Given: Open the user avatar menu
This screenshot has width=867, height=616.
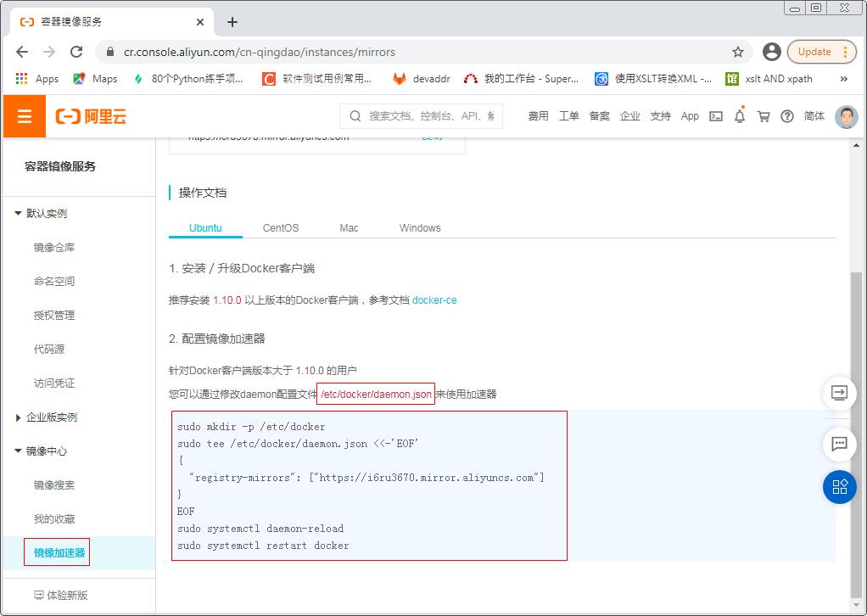Looking at the screenshot, I should (846, 117).
